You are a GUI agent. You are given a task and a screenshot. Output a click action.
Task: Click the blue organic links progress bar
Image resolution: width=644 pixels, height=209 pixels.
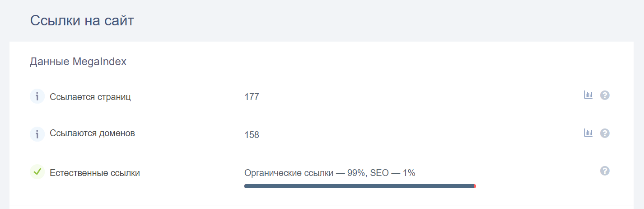click(x=359, y=186)
